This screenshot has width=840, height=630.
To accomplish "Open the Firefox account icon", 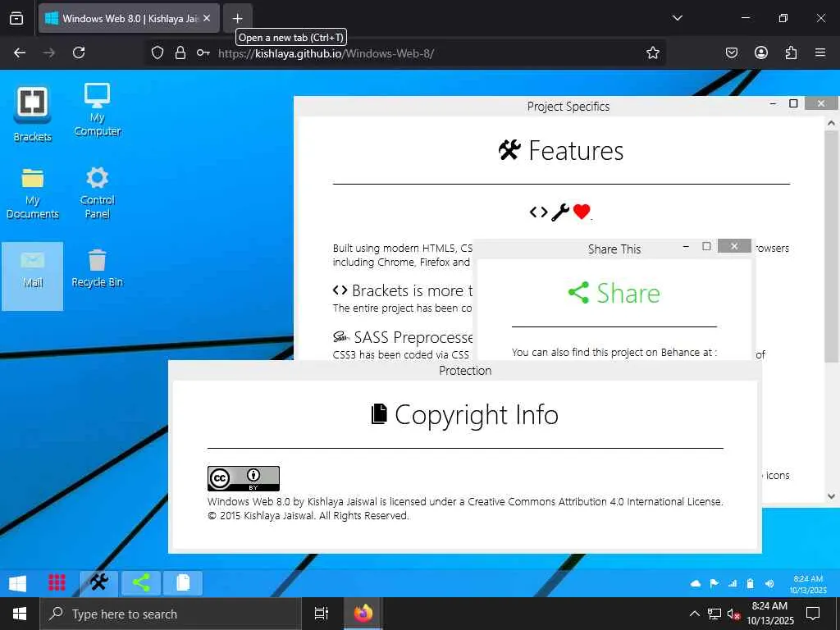I will pos(760,52).
